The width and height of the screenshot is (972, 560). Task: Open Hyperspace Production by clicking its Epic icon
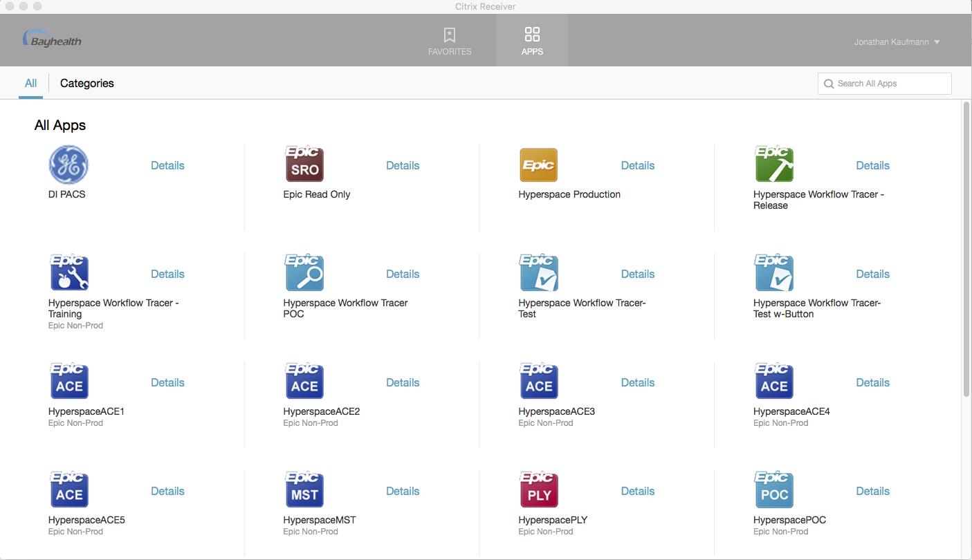538,165
